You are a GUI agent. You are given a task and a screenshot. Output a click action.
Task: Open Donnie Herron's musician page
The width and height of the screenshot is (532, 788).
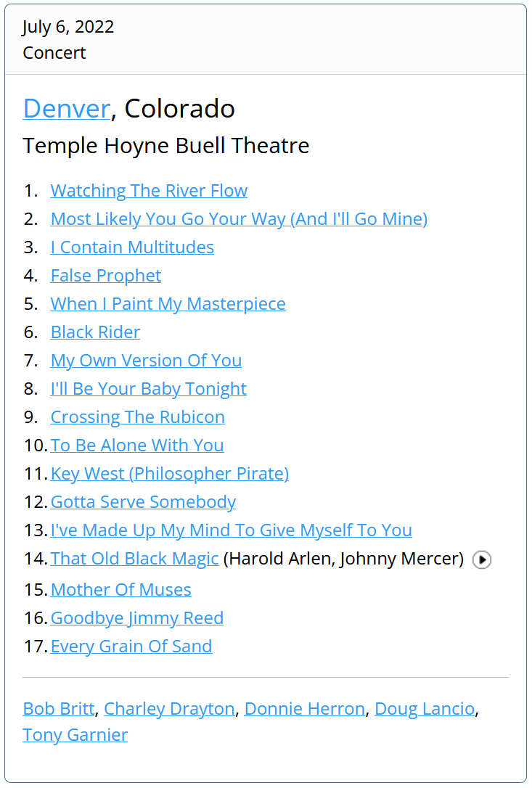pyautogui.click(x=304, y=709)
